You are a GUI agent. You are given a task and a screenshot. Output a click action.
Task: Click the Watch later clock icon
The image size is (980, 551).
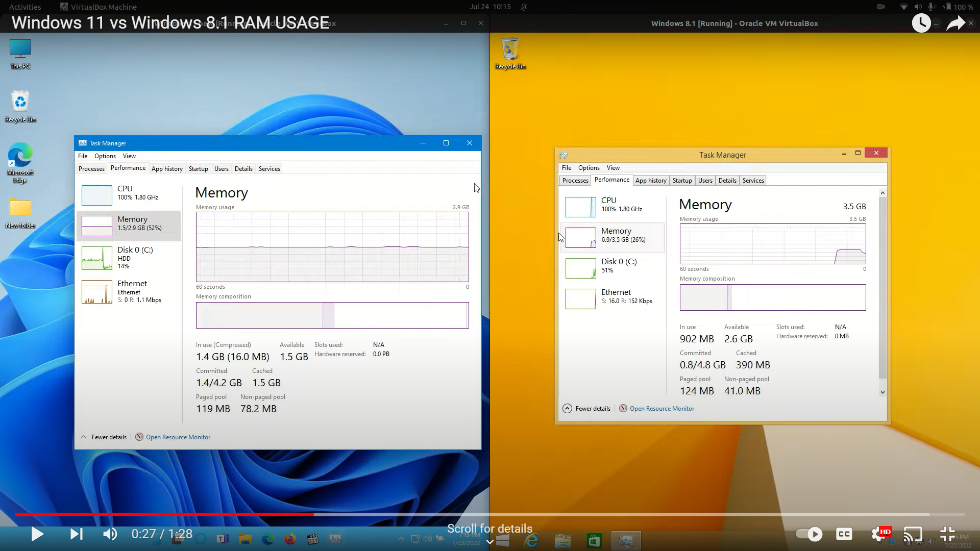tap(921, 23)
